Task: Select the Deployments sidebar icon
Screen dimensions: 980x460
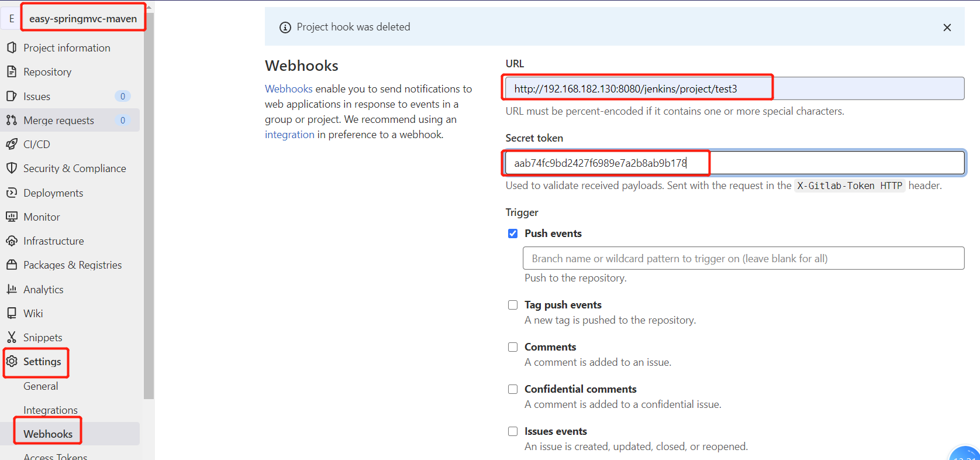Action: point(12,193)
